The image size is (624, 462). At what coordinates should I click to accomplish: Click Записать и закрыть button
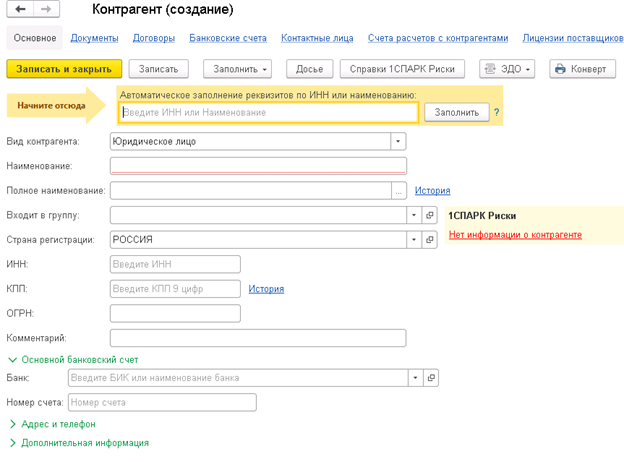coord(64,69)
